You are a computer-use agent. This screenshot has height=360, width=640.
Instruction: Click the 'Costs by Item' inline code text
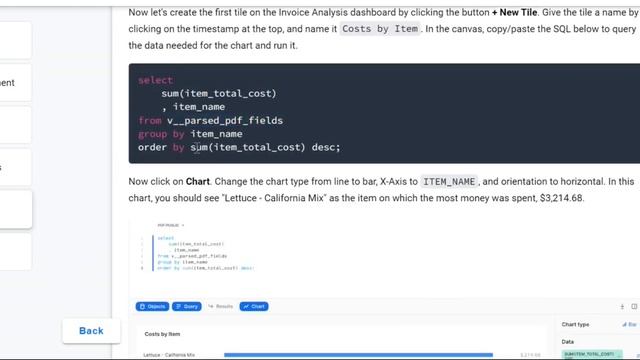(380, 29)
